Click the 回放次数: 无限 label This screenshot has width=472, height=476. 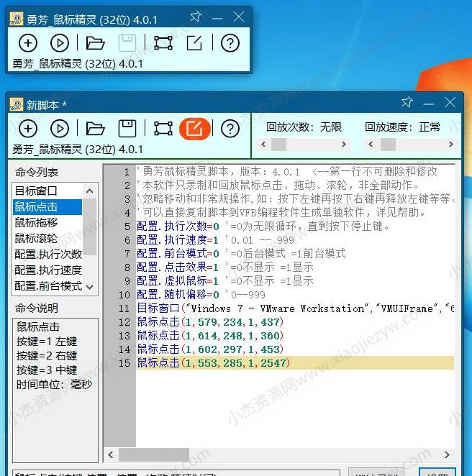304,127
